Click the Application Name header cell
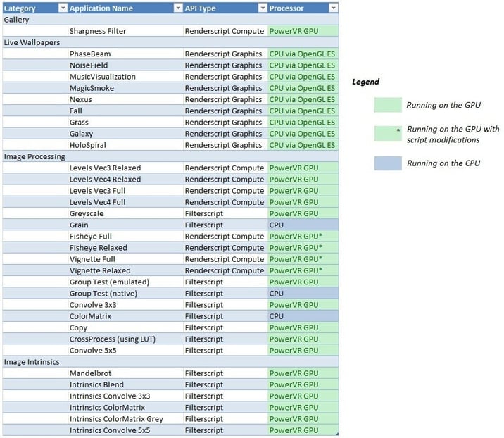 click(126, 8)
